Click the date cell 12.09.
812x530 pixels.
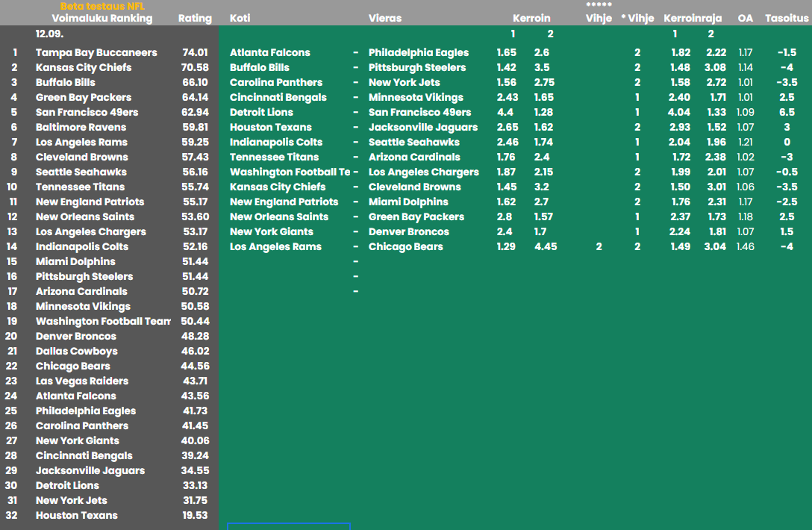(x=49, y=34)
